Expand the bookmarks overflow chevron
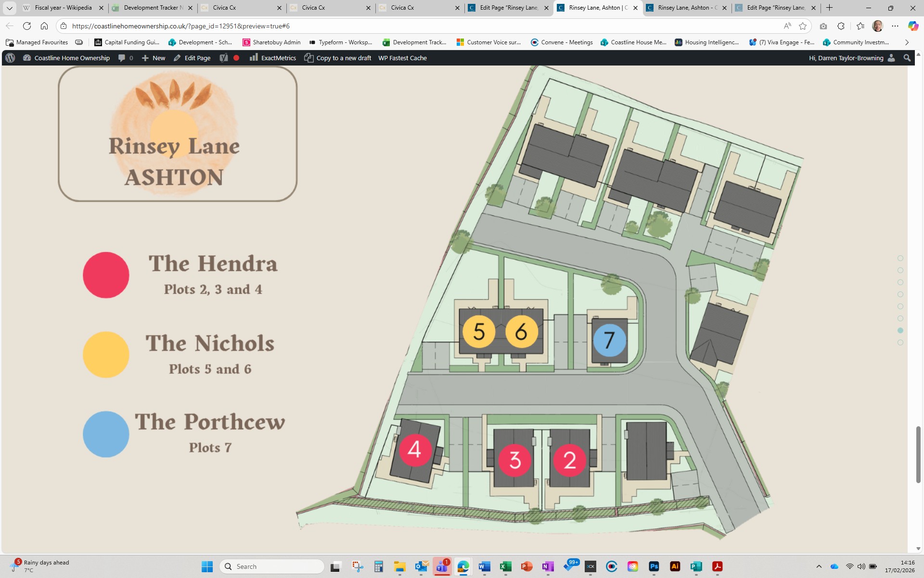 pos(907,42)
